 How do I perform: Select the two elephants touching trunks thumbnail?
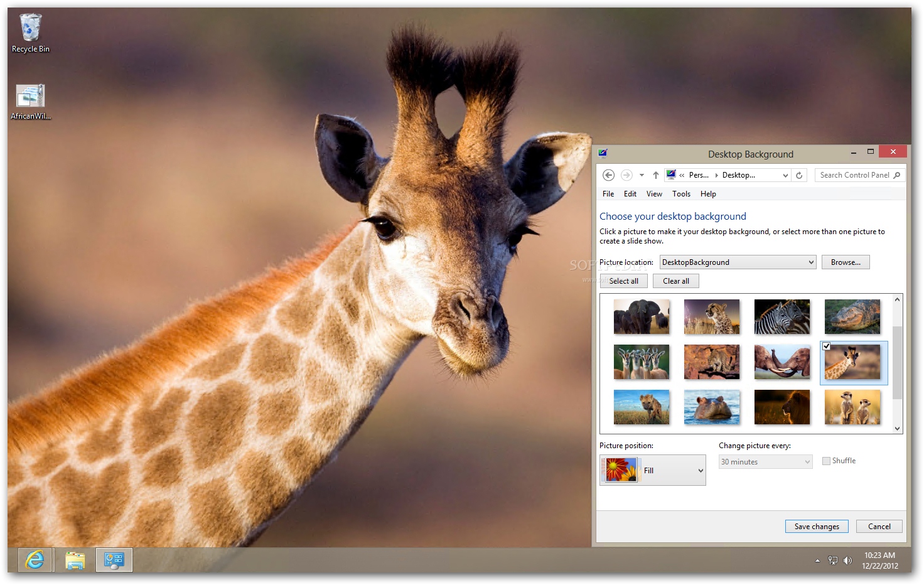(x=782, y=362)
